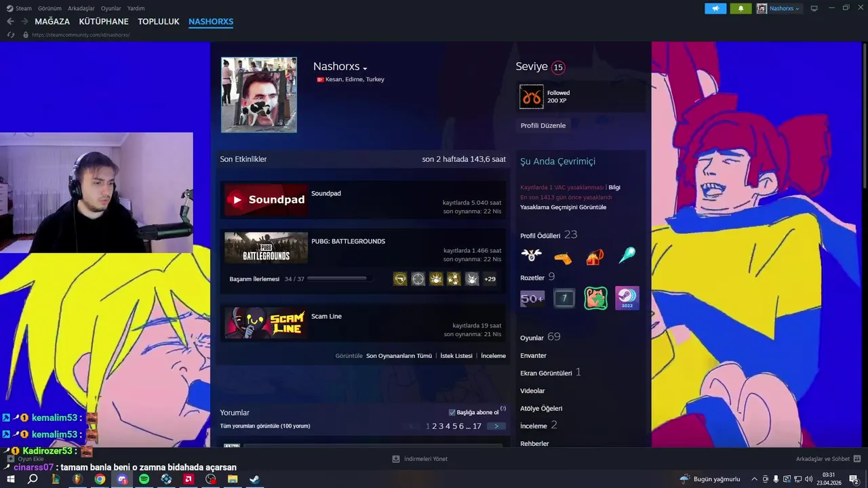
Task: Open the İstek Listesi link
Action: 456,356
